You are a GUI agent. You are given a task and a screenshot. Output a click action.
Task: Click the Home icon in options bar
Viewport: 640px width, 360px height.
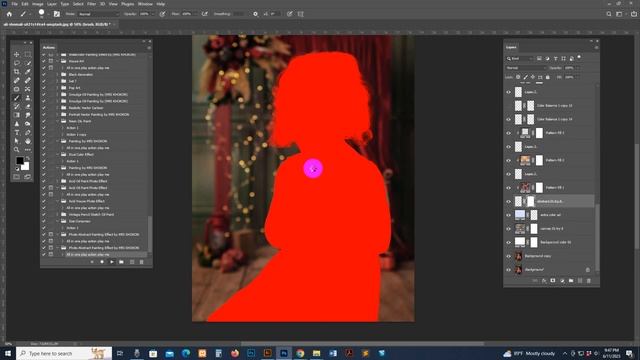tap(9, 14)
